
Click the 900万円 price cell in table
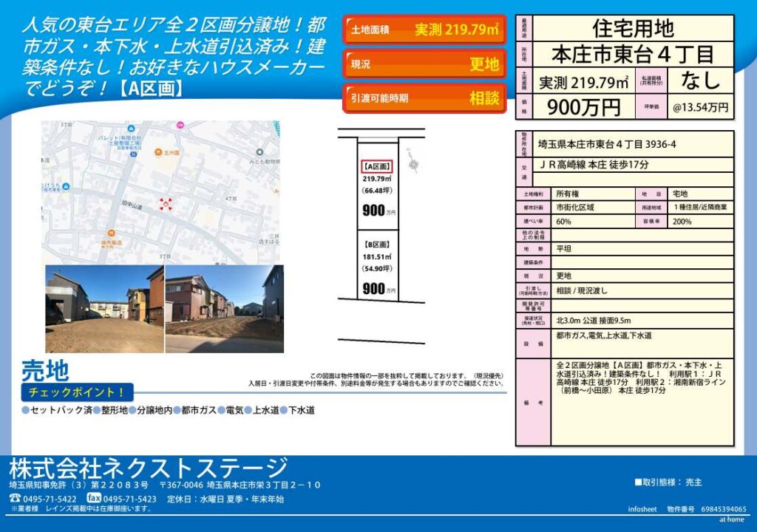pos(583,107)
